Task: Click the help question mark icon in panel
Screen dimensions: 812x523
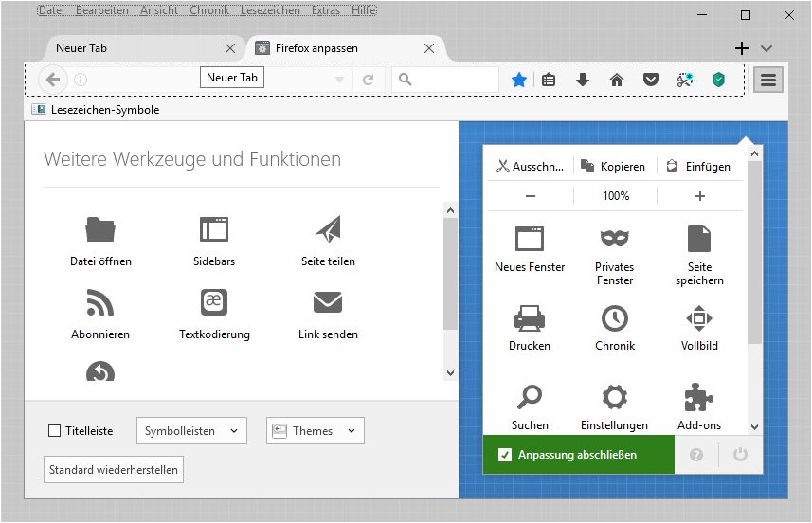Action: click(x=696, y=455)
